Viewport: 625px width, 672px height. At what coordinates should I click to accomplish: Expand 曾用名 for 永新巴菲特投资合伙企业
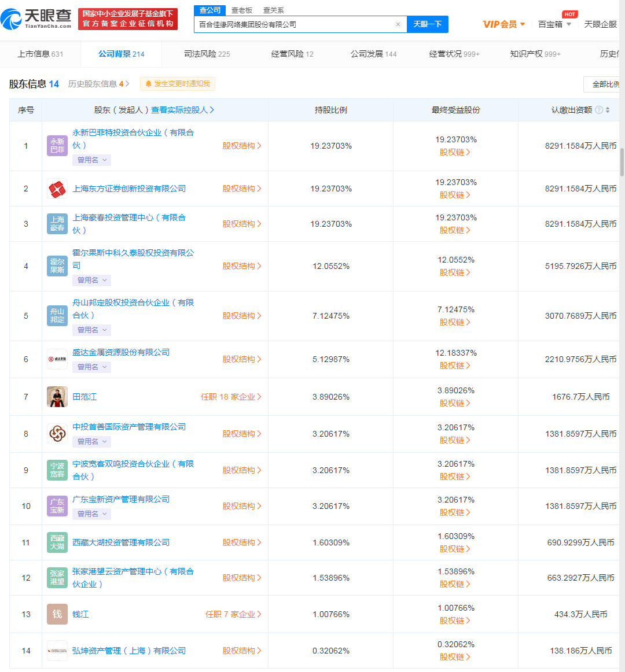pyautogui.click(x=92, y=160)
